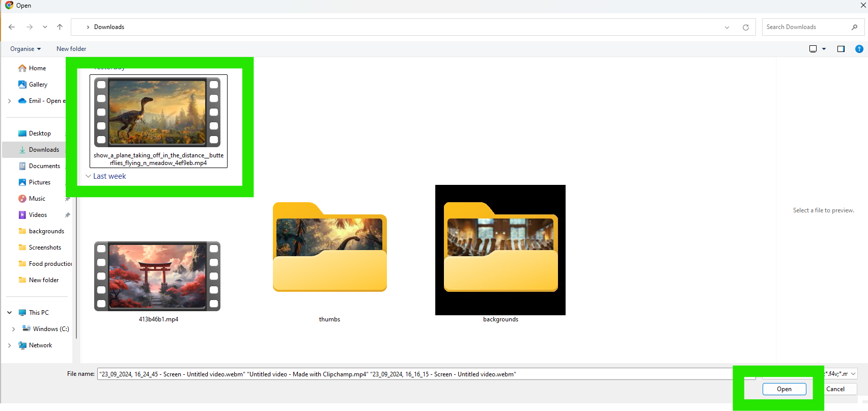The image size is (868, 411).
Task: Collapse the This PC tree node
Action: pyautogui.click(x=10, y=313)
